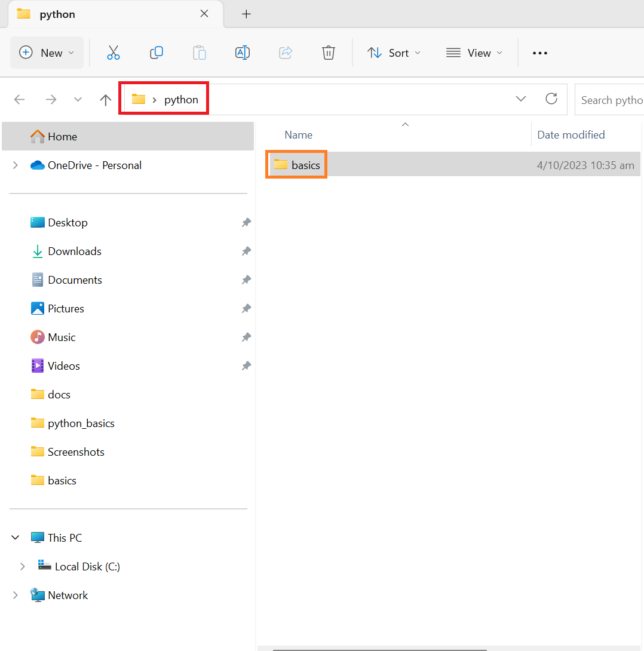Screen dimensions: 644x651
Task: Click the pin icon beside Documents
Action: point(246,280)
